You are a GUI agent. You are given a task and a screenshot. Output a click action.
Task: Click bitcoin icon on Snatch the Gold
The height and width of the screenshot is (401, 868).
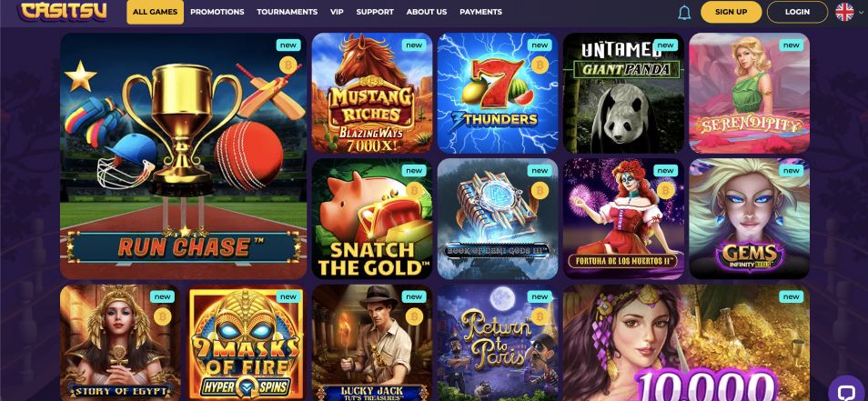[413, 191]
